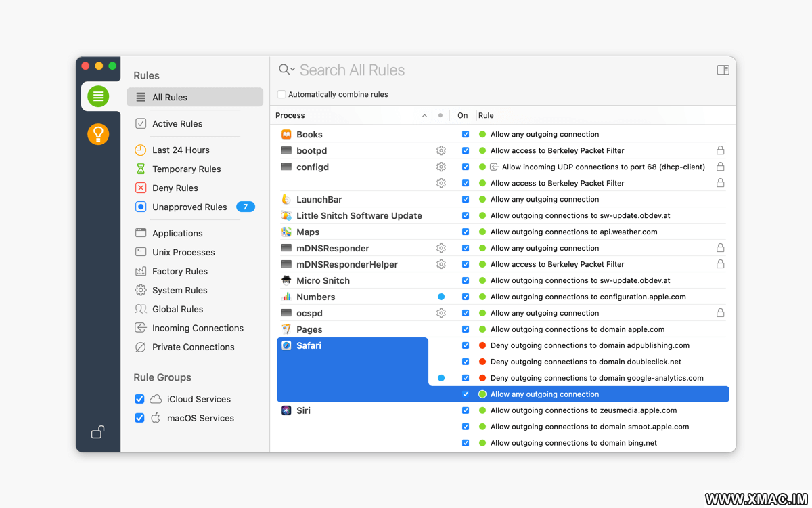The image size is (812, 508).
Task: Click the LaunchBar app icon
Action: point(286,199)
